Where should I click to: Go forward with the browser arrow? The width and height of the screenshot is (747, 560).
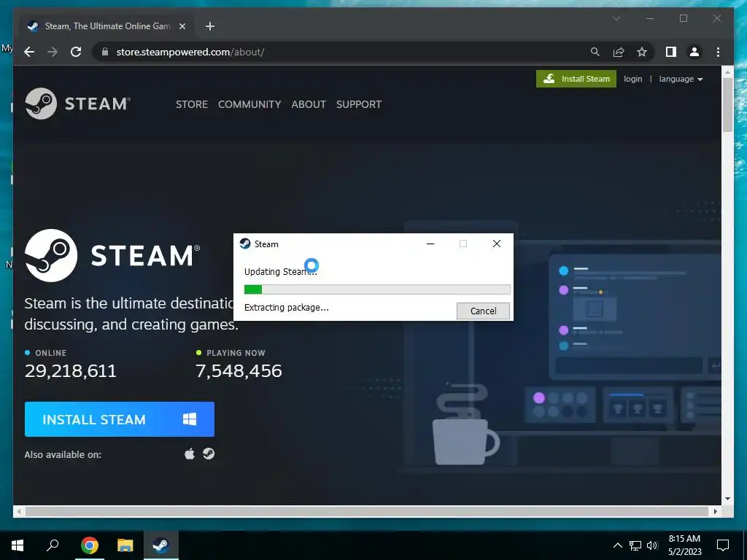click(53, 52)
